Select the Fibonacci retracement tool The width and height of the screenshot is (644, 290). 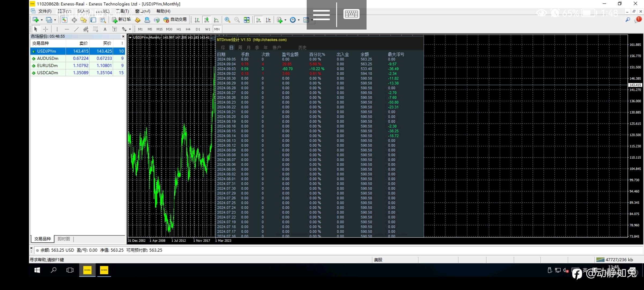point(95,29)
